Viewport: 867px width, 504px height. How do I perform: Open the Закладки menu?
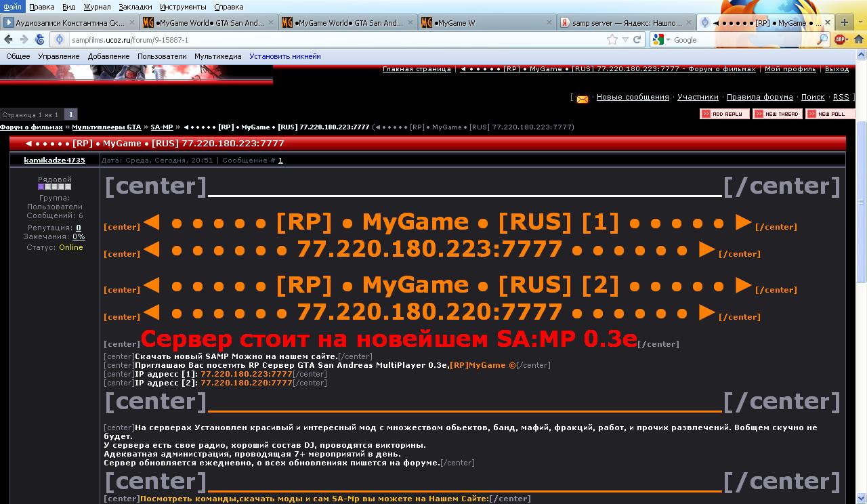pos(135,7)
